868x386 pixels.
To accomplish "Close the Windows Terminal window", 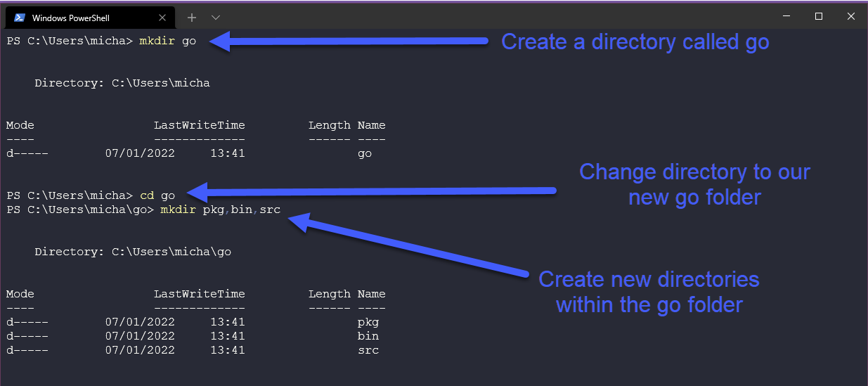I will pos(851,16).
